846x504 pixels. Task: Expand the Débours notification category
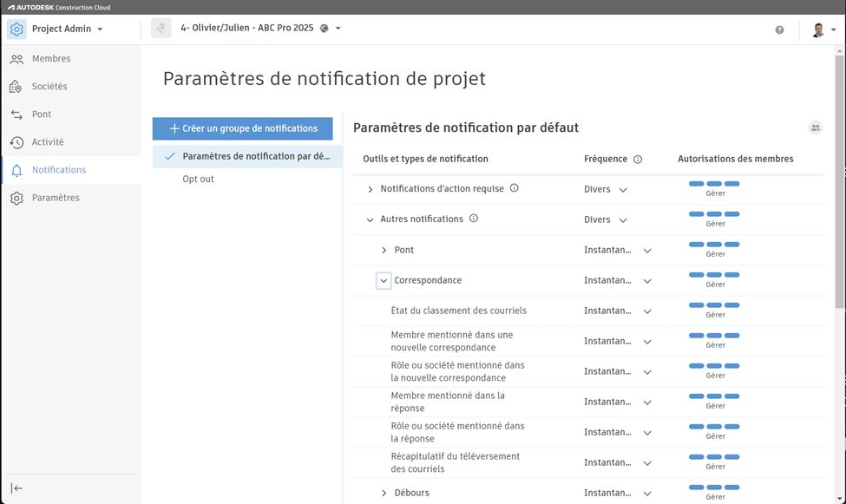tap(383, 492)
